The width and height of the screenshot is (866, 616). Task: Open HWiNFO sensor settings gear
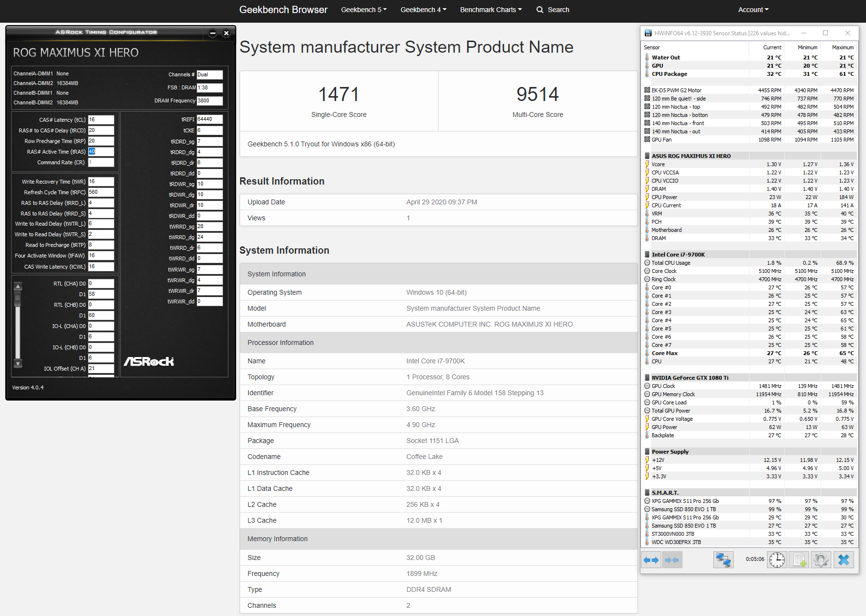821,560
